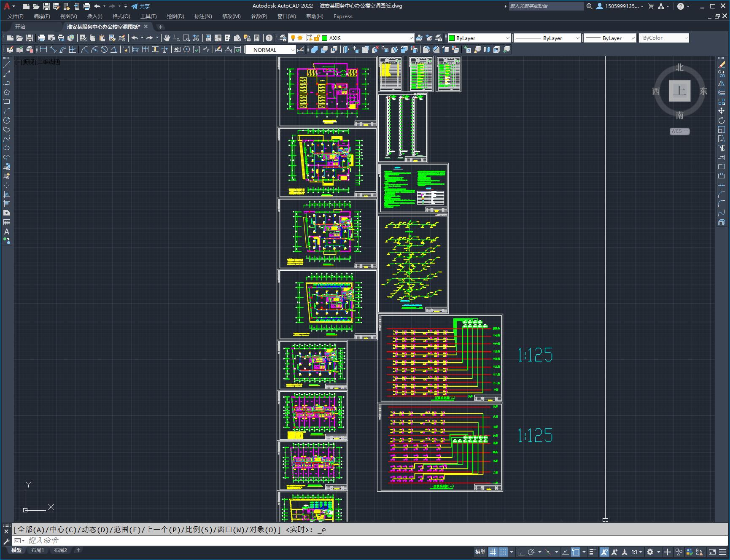Open the 格式(O) menu
The height and width of the screenshot is (560, 730).
tap(121, 16)
